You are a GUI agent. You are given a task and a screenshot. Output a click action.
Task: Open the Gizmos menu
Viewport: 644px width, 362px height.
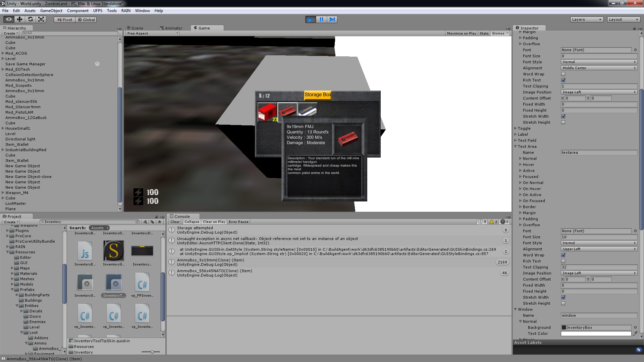point(500,34)
